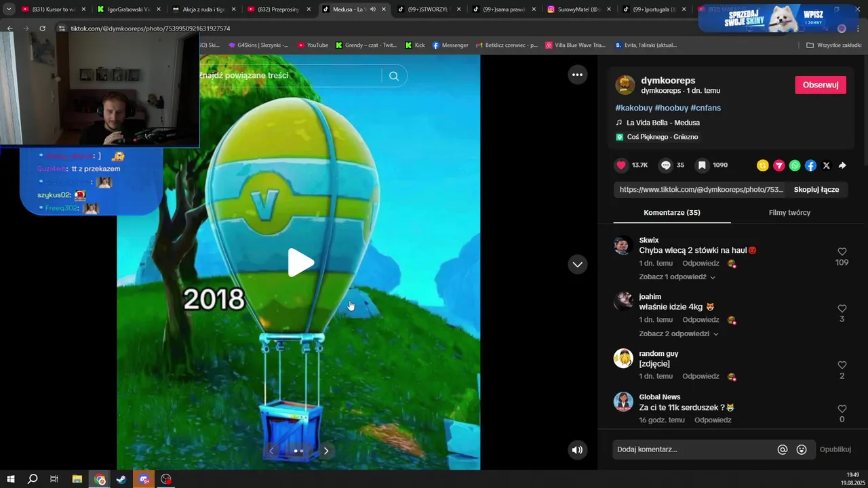This screenshot has width=868, height=488.
Task: Share the post to X
Action: (x=826, y=165)
